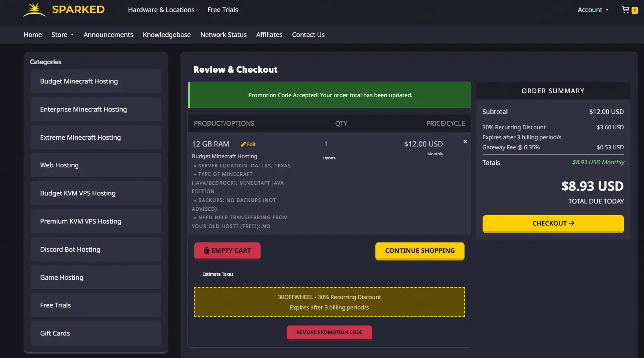Screen dimensions: 644x358
Task: Open the Game Hosting category
Action: (96, 277)
